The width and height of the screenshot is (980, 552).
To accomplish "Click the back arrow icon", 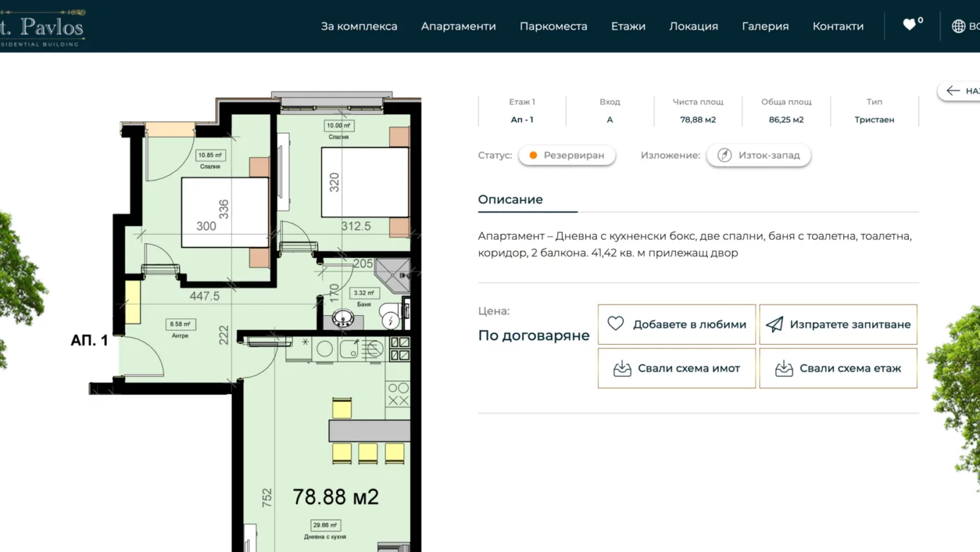I will pyautogui.click(x=953, y=91).
